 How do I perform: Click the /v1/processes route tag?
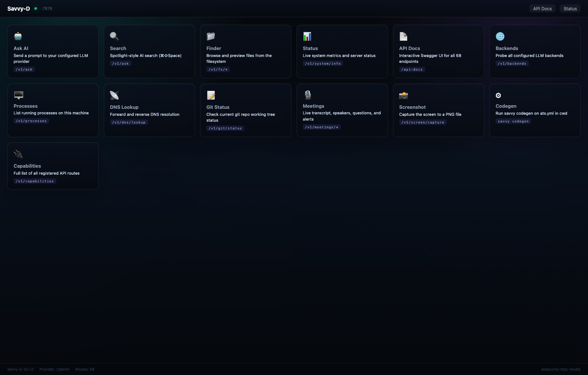pos(31,121)
